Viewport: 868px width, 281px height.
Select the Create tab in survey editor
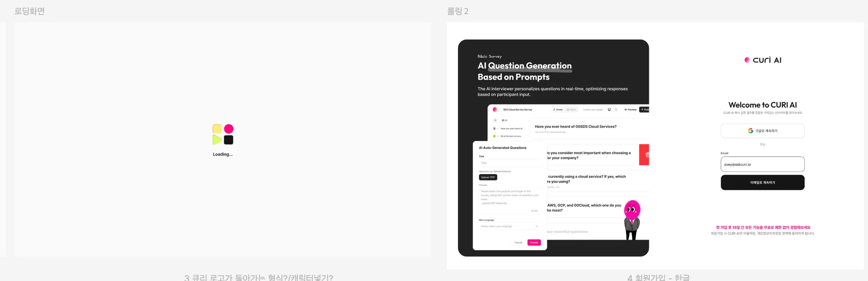(x=558, y=109)
